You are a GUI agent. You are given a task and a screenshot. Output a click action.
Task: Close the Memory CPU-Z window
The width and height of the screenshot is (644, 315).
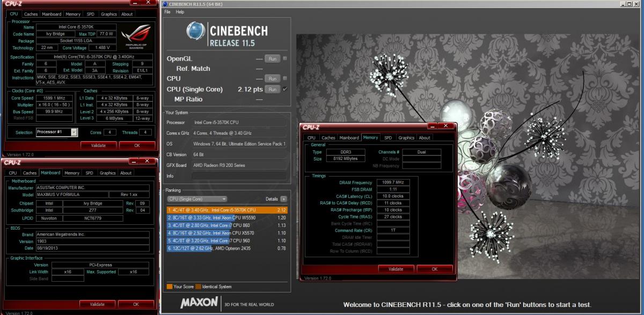[x=446, y=127]
